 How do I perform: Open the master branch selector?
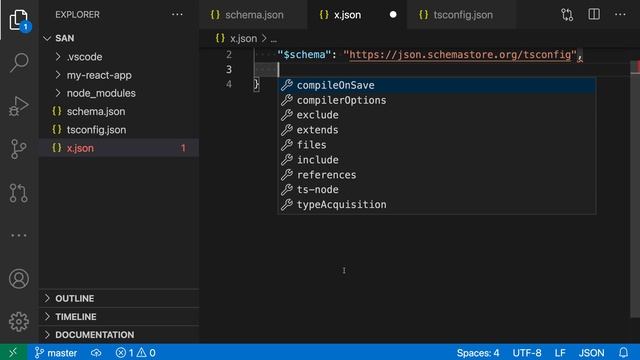coord(56,353)
